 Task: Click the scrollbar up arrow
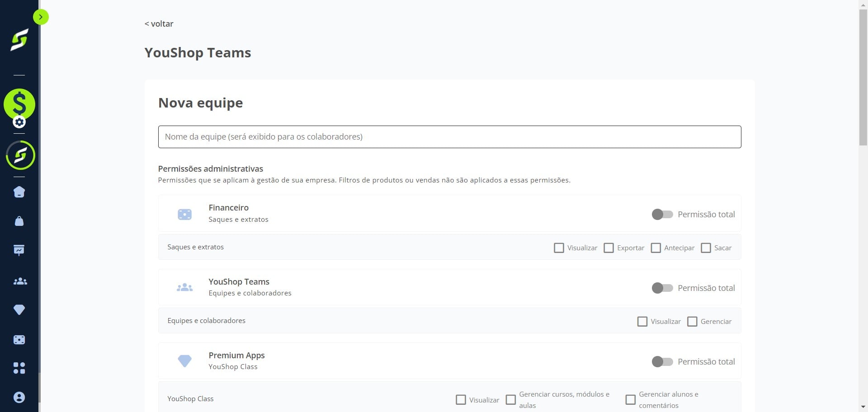[863, 4]
